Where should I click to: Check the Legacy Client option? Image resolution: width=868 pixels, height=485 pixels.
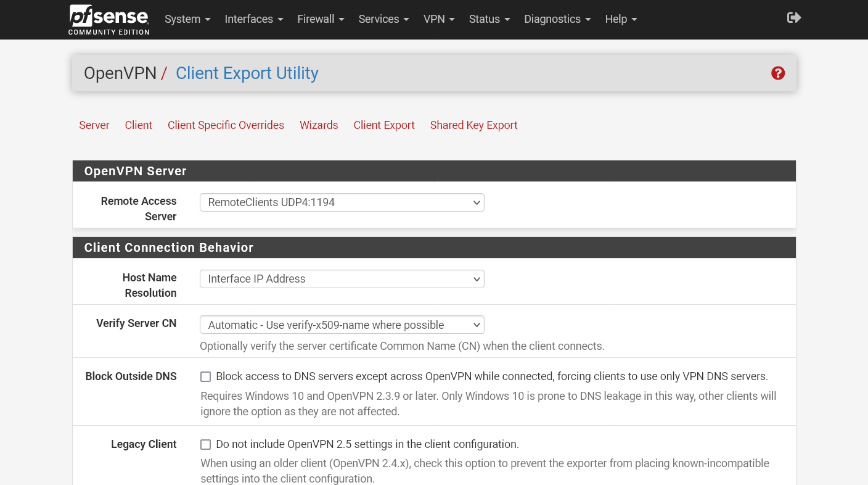click(205, 444)
